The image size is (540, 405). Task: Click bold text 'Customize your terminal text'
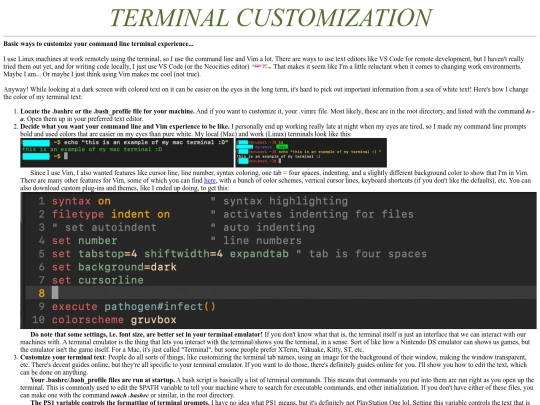[x=63, y=357]
